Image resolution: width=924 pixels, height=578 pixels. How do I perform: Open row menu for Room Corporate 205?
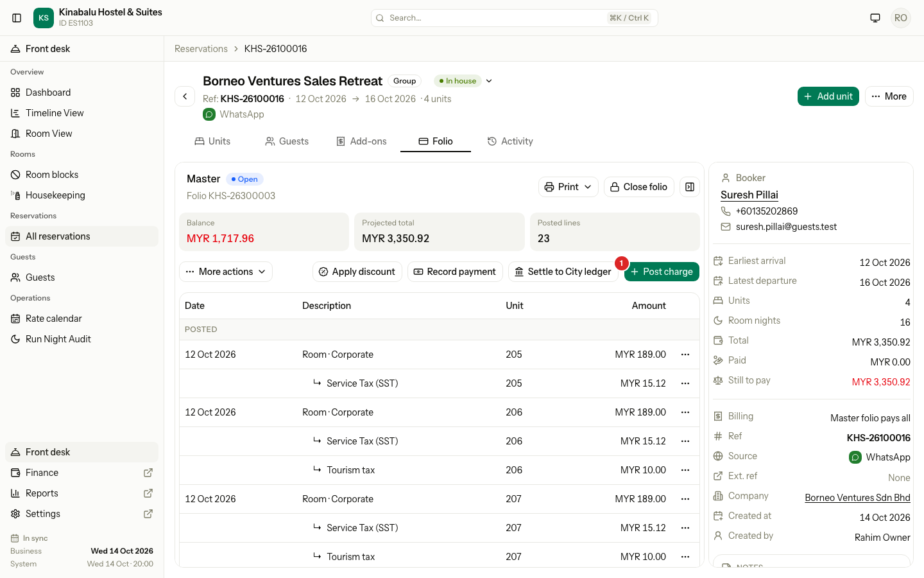685,355
